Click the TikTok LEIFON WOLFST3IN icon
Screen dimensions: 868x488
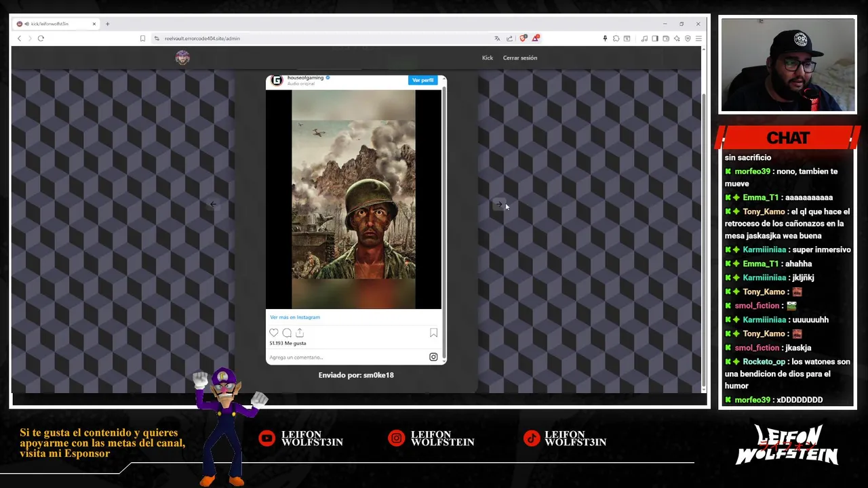pos(532,439)
